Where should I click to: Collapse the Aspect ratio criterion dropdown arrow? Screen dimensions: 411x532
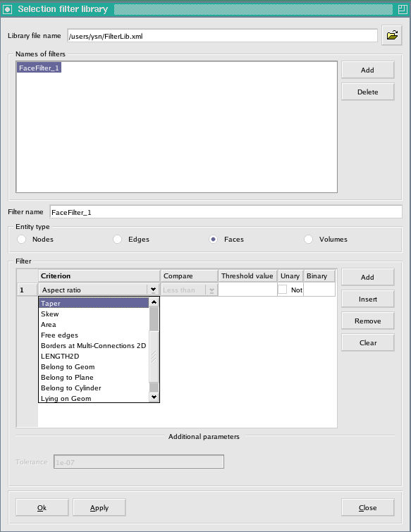[153, 290]
